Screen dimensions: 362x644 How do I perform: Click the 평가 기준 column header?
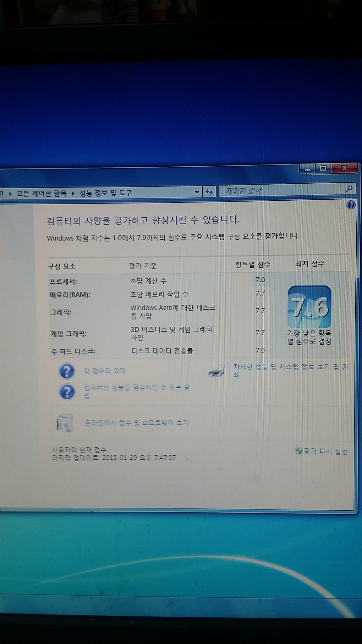(143, 266)
